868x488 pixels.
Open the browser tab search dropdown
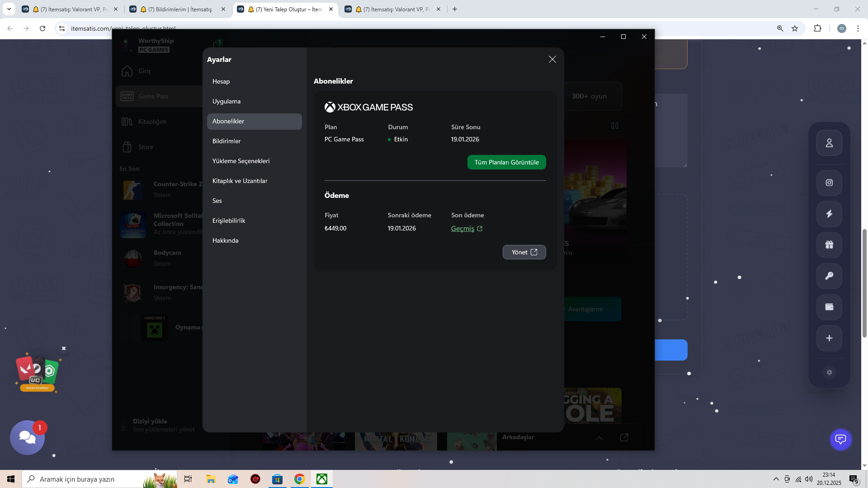coord(9,9)
